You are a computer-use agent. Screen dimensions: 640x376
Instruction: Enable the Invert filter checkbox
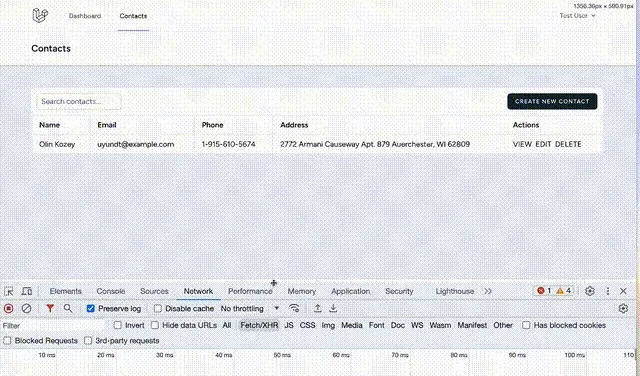click(118, 325)
